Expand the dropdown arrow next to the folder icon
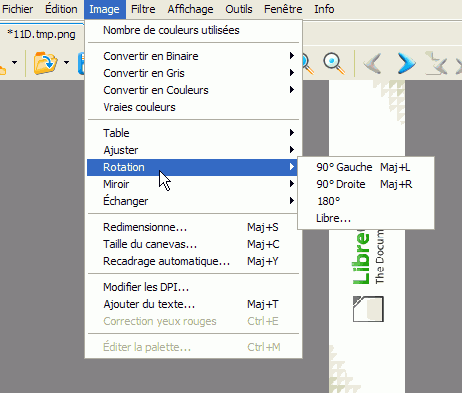The height and width of the screenshot is (393, 462). pyautogui.click(x=66, y=62)
